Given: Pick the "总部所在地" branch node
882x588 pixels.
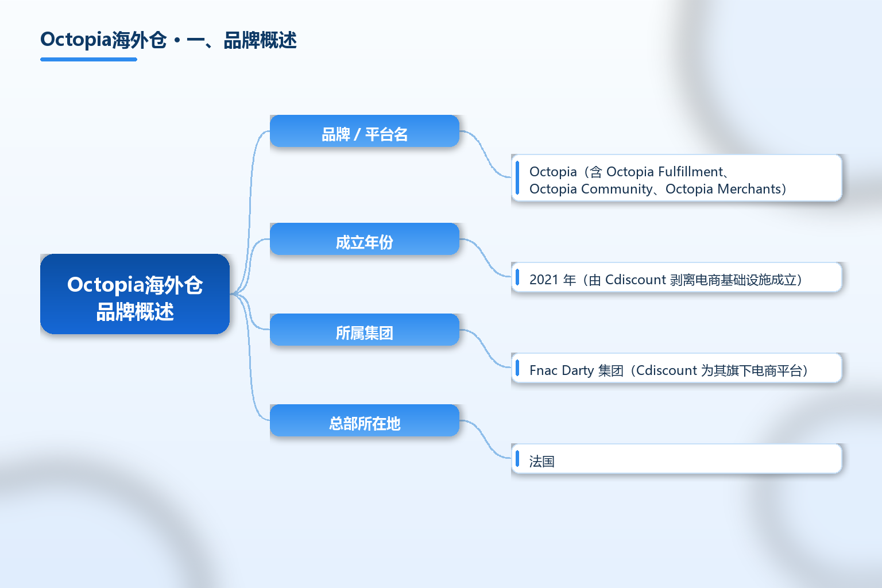Looking at the screenshot, I should point(365,420).
